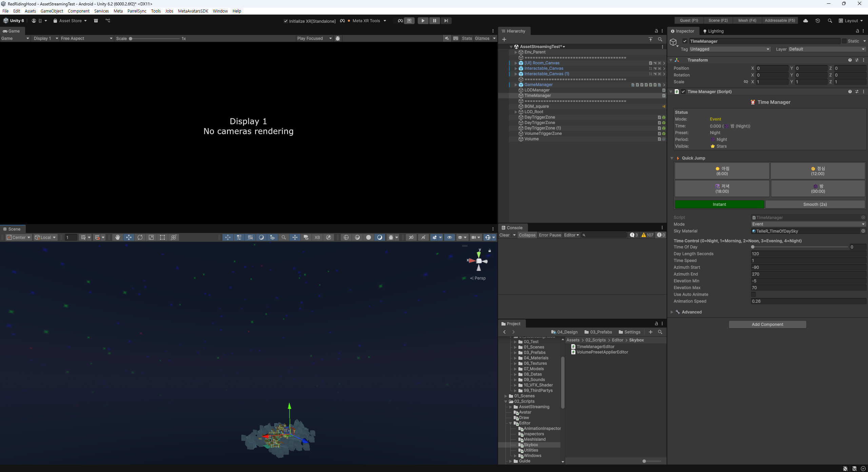
Task: Click the Hierarchy search icon
Action: click(660, 39)
